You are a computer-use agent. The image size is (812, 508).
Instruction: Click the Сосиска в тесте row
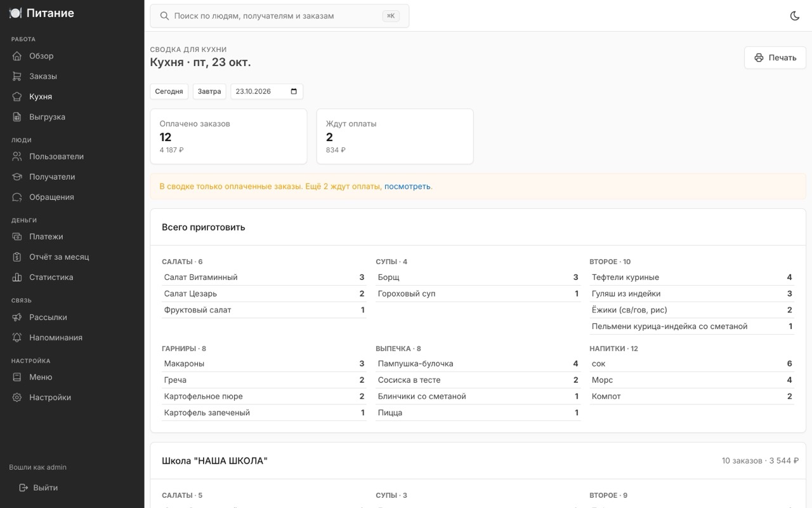tap(478, 380)
